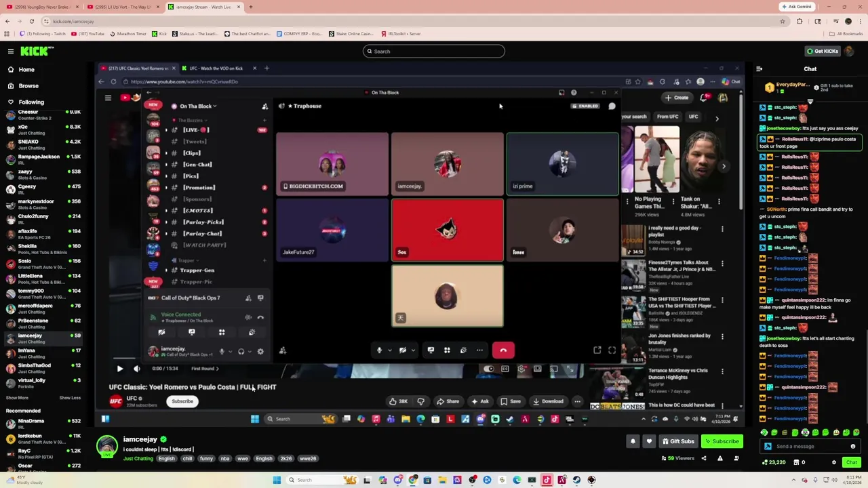Screen dimensions: 868x488
Task: Like the UFC video thumbs up
Action: tap(398, 401)
